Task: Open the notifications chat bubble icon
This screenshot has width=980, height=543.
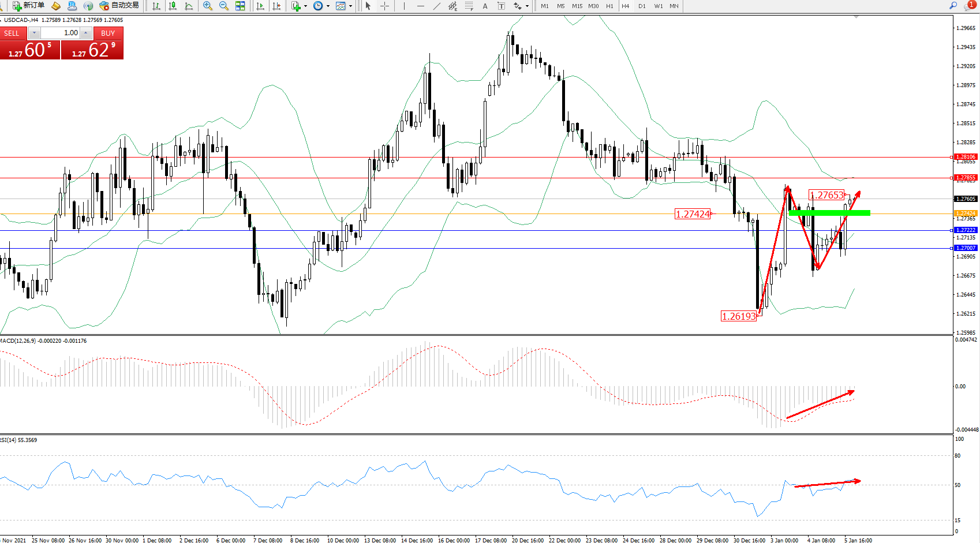Action: [969, 6]
